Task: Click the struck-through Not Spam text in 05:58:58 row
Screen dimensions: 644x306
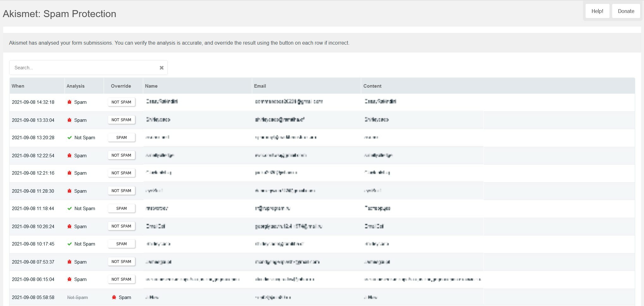Action: point(77,297)
